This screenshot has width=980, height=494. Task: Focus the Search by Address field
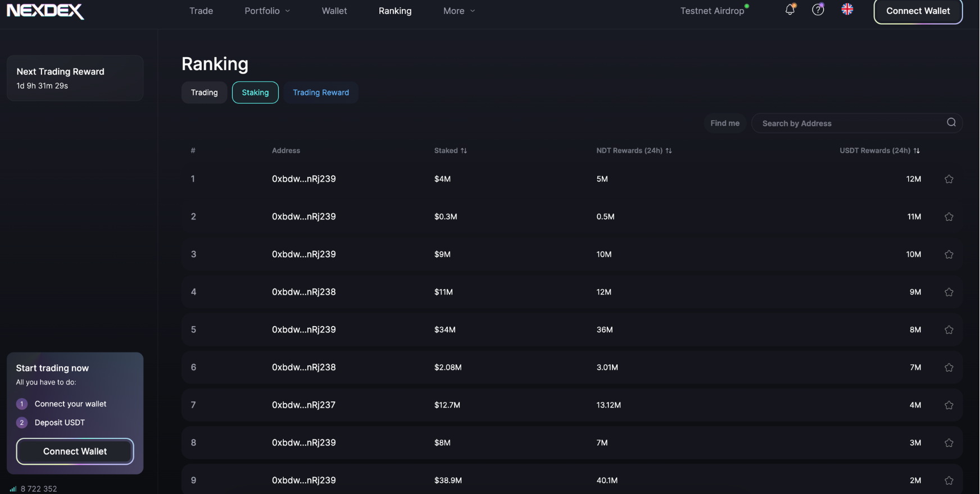pos(849,124)
